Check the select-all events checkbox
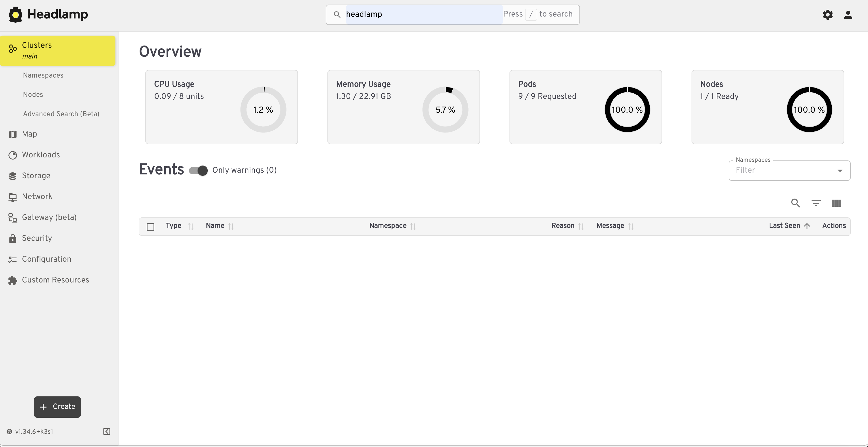The height and width of the screenshot is (447, 868). (x=151, y=227)
